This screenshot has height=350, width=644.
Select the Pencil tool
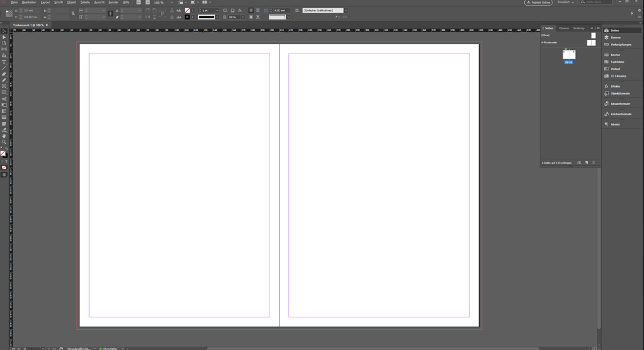tap(4, 80)
